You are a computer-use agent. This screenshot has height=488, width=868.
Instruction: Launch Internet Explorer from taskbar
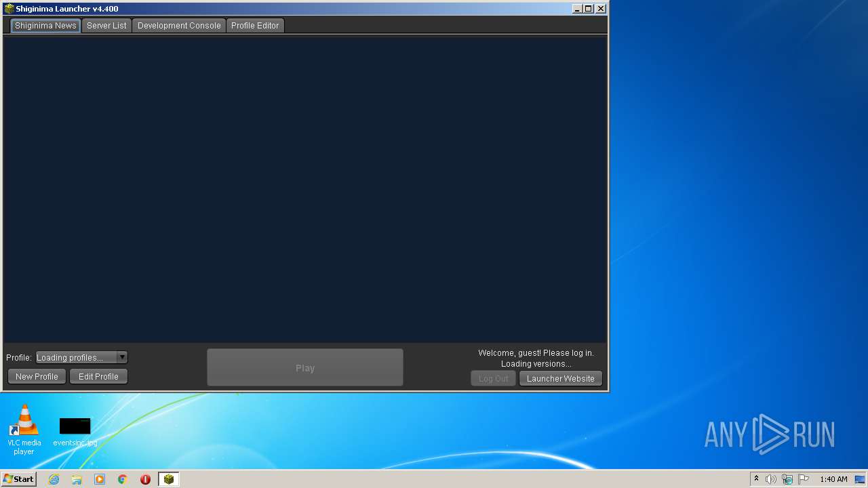(x=54, y=479)
